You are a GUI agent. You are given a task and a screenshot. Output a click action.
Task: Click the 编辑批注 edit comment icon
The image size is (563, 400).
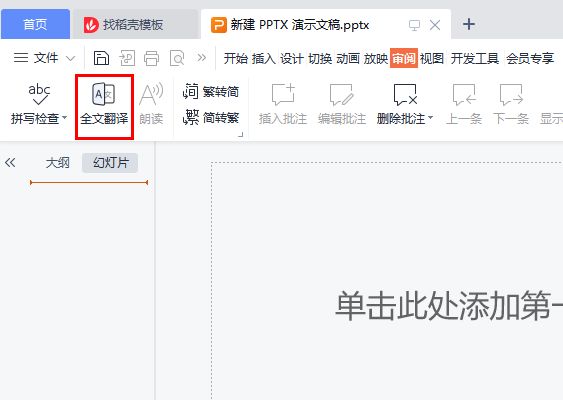pyautogui.click(x=342, y=94)
